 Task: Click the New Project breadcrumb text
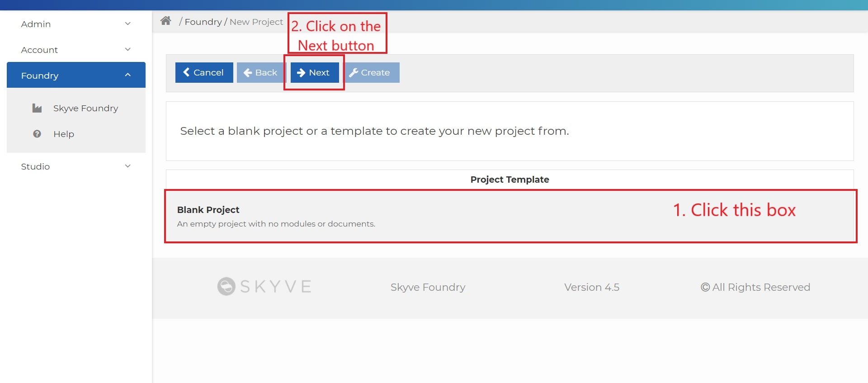pyautogui.click(x=256, y=22)
